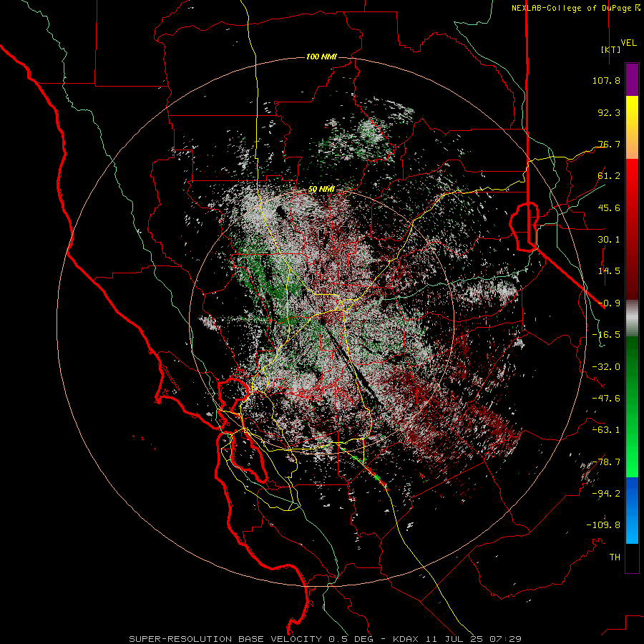Click the -63.1 velocity scale value

click(606, 430)
